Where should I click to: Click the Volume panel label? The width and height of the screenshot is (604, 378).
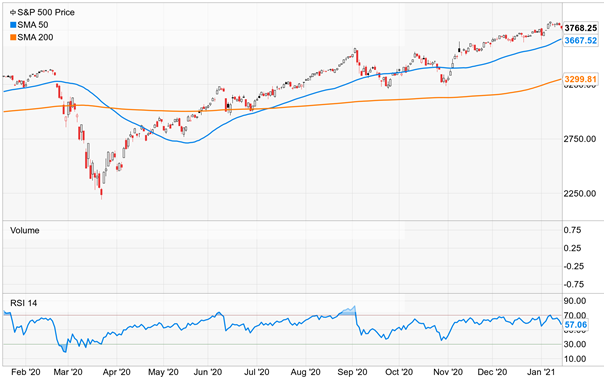point(25,230)
